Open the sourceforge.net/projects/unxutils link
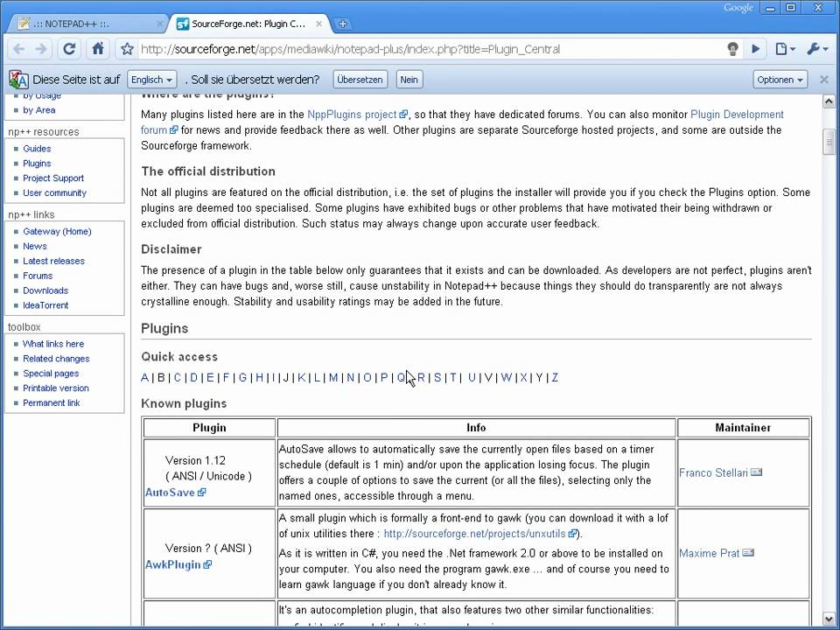 pos(474,534)
